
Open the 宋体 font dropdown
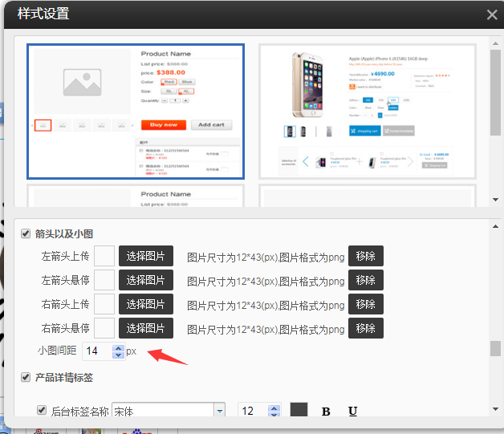click(219, 412)
